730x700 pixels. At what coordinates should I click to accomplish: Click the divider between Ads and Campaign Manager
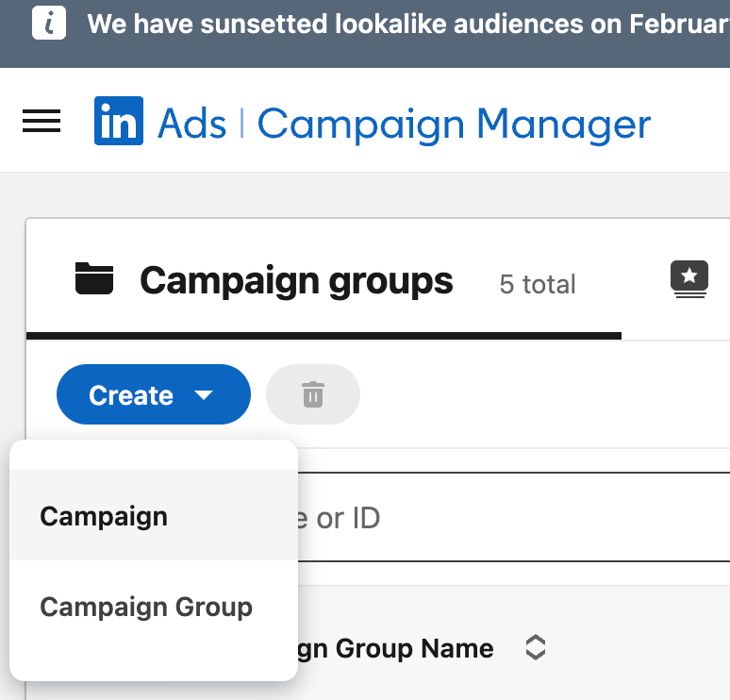(242, 124)
